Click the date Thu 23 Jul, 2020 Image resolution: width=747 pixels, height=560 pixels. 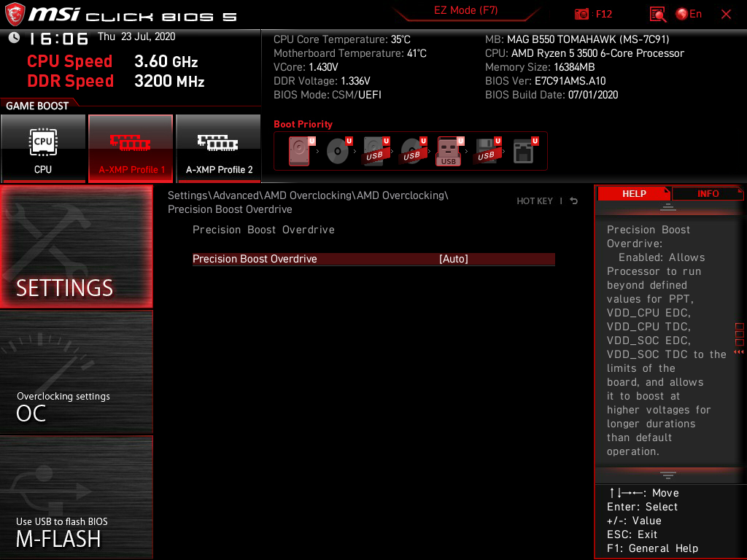pos(136,36)
